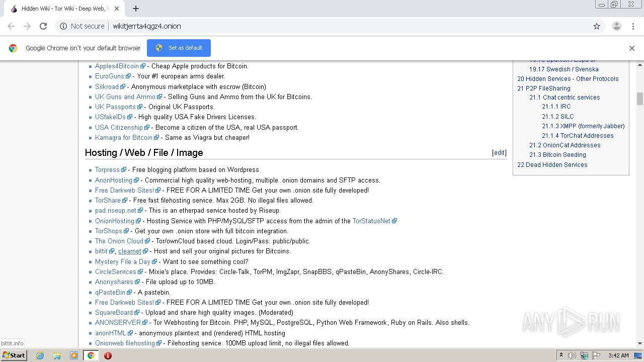Open OnionHosting link
The height and width of the screenshot is (362, 644).
click(x=115, y=221)
